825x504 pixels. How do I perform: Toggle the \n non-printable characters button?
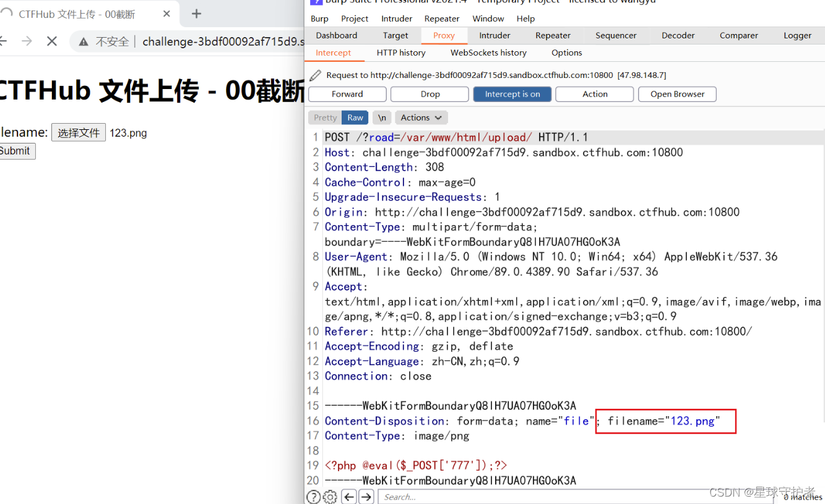(x=382, y=117)
